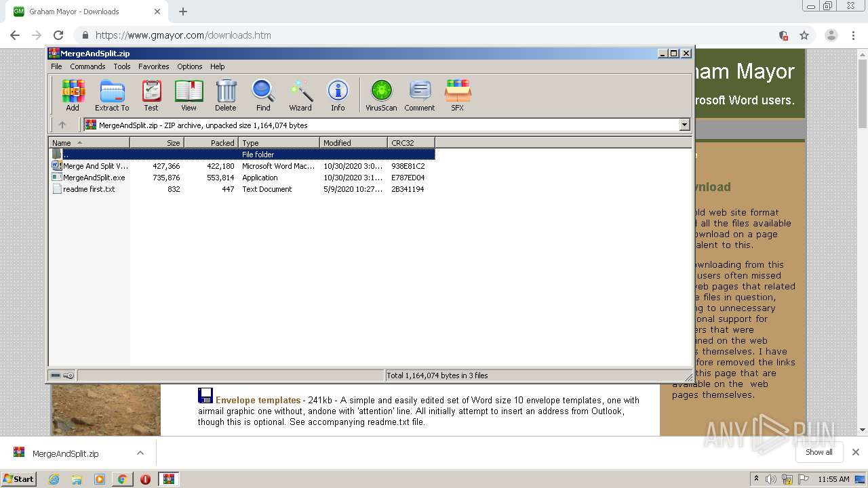The width and height of the screenshot is (868, 488).
Task: Click the Extract To toolbar icon
Action: [x=112, y=95]
